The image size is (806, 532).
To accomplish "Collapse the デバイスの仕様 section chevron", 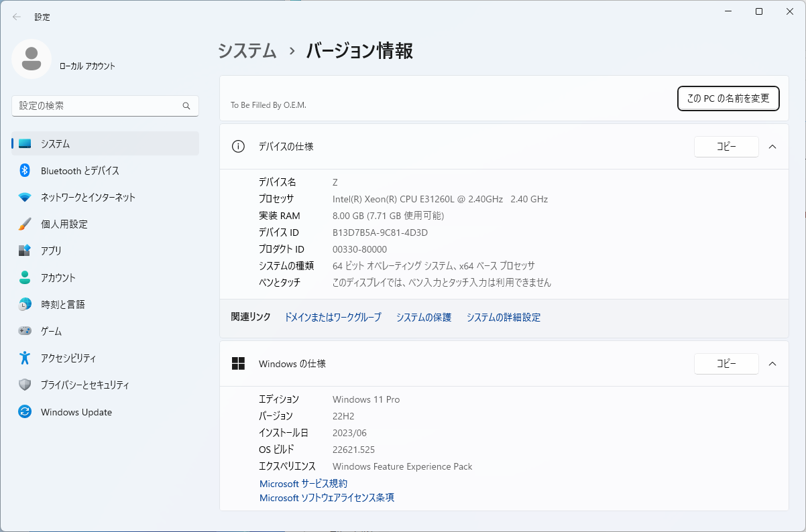I will click(x=772, y=147).
